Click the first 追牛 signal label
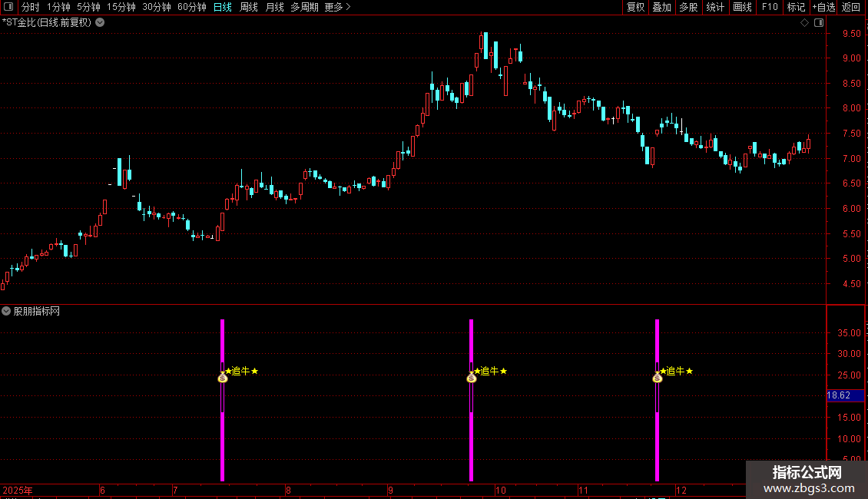The image size is (868, 499). point(242,371)
